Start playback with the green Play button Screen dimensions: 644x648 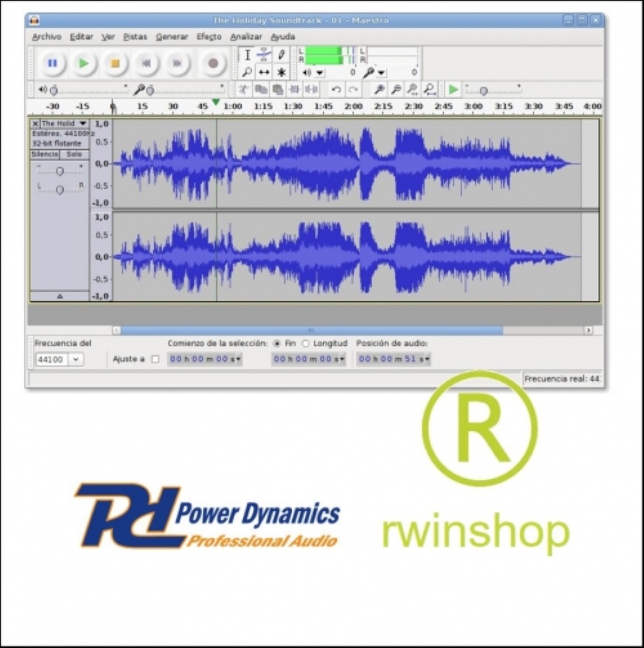(x=84, y=63)
